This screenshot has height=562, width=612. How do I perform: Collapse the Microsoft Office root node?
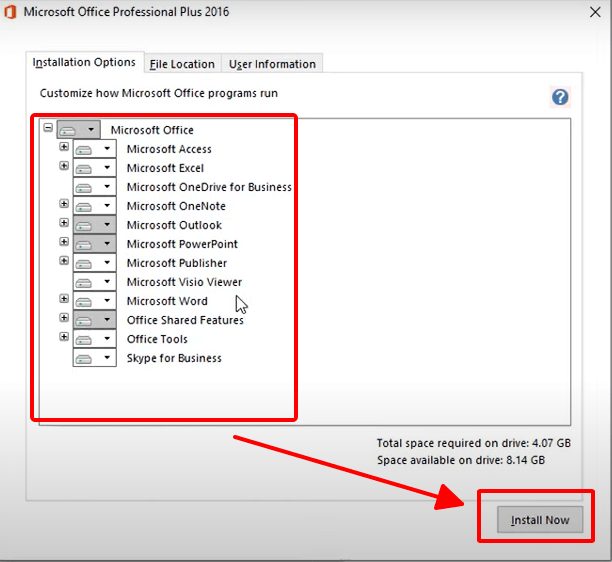[48, 128]
